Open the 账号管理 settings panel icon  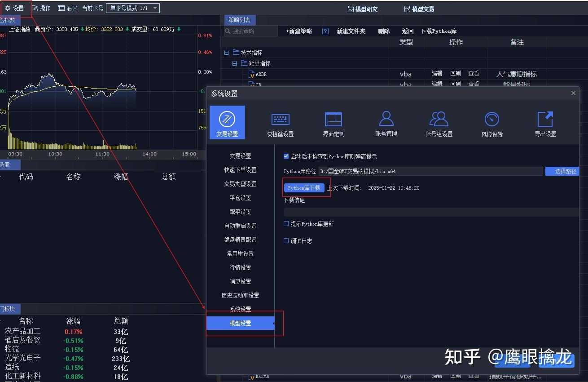click(386, 122)
